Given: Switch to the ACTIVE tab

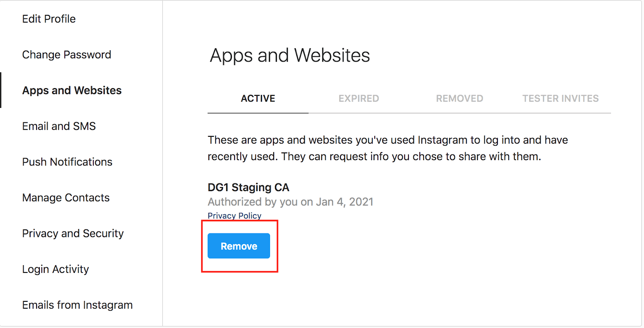Looking at the screenshot, I should 258,99.
